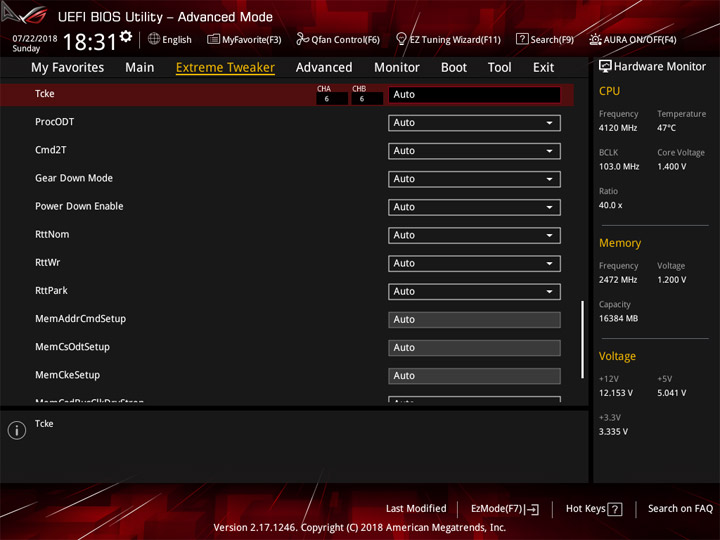Screen dimensions: 720x540
Task: Open Search(F9)
Action: coord(545,39)
